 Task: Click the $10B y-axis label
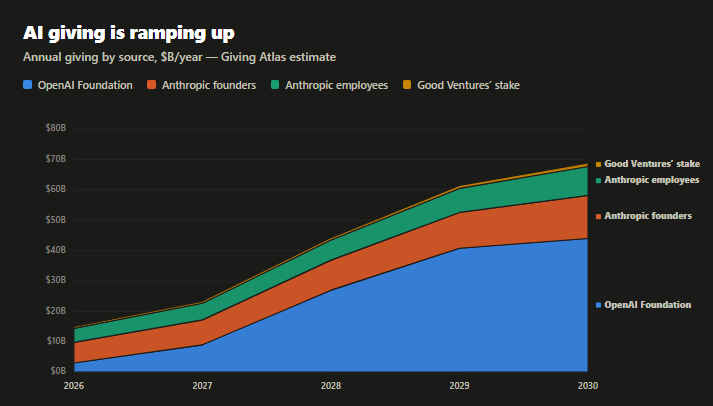56,341
